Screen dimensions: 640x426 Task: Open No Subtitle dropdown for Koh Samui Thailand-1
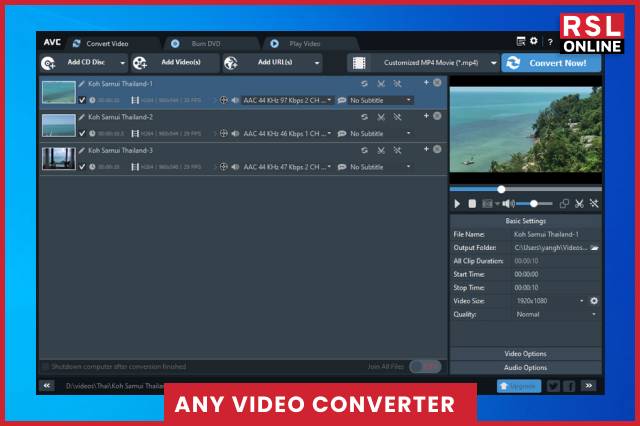[x=380, y=100]
